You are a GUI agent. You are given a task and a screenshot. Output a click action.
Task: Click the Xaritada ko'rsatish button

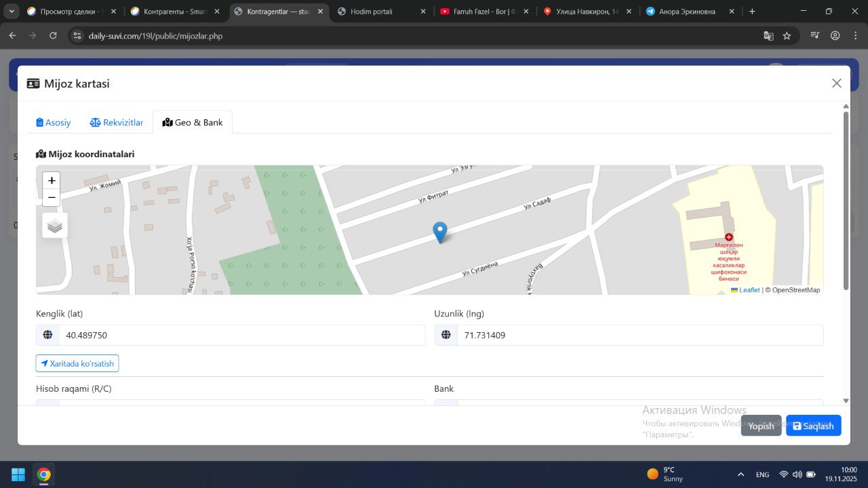click(x=77, y=363)
